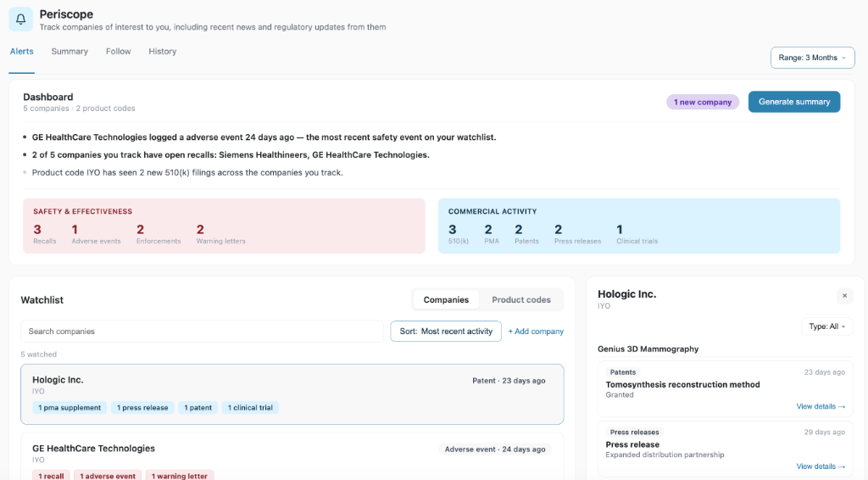Select the Companies watchlist tab
Viewport: 868px width, 480px height.
click(446, 299)
